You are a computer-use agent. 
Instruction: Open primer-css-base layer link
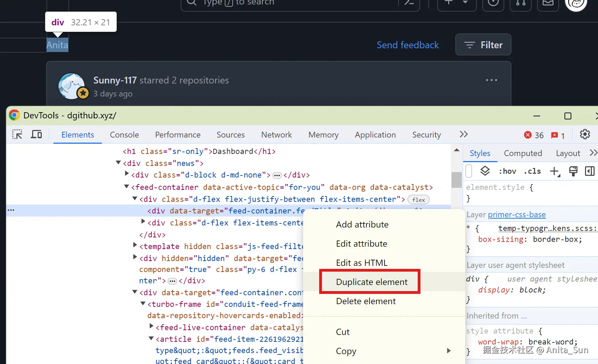click(517, 214)
